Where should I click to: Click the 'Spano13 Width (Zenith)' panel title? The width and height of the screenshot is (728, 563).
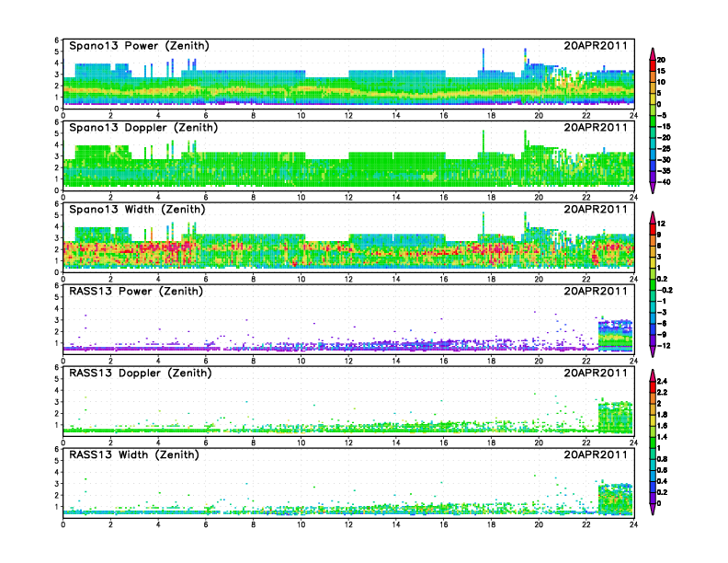(137, 209)
